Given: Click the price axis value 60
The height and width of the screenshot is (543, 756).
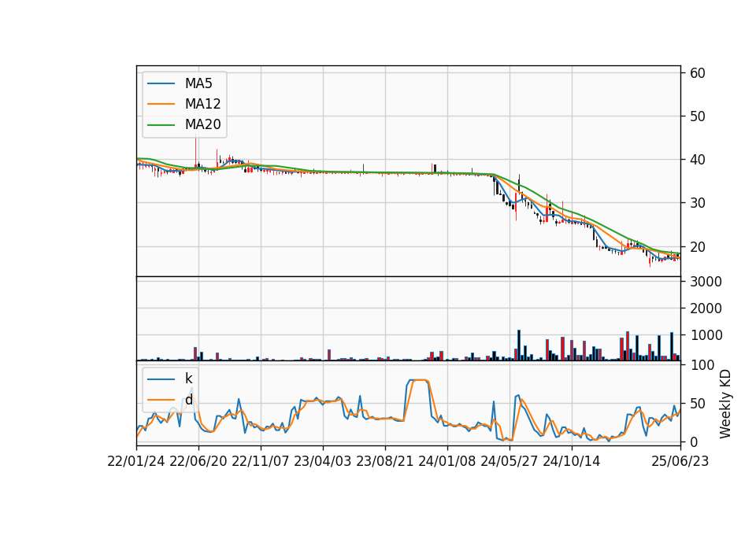Looking at the screenshot, I should click(698, 72).
